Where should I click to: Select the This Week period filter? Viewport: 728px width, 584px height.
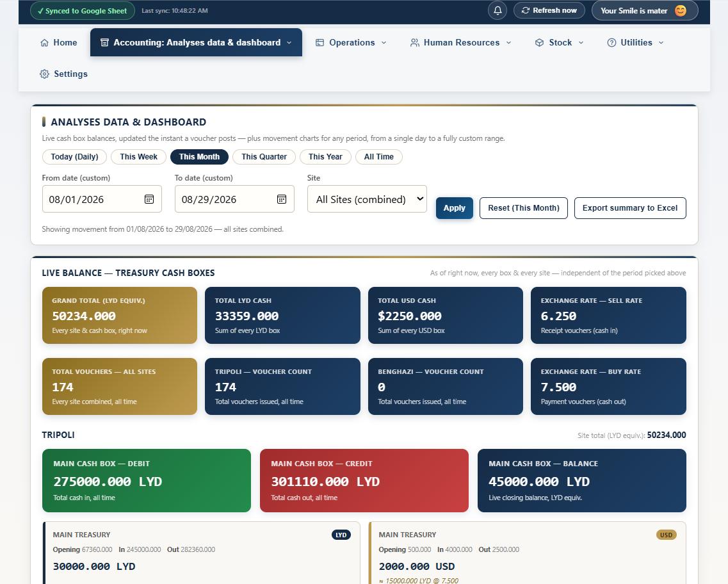pos(138,157)
